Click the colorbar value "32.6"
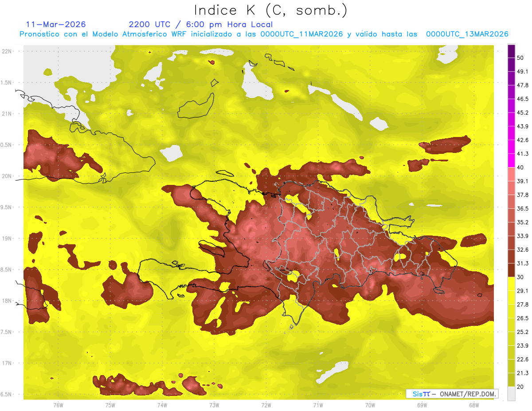 (522, 250)
